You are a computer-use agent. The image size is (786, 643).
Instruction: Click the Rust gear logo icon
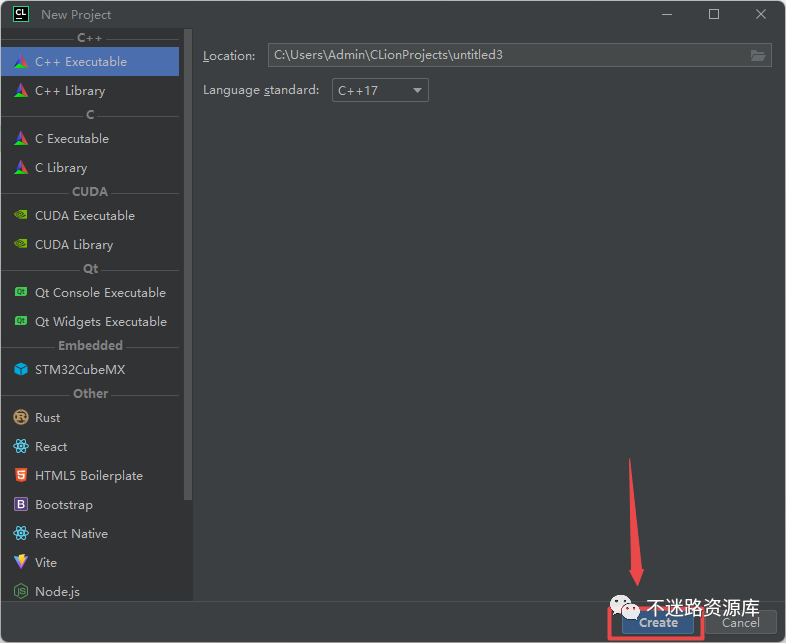pyautogui.click(x=21, y=417)
